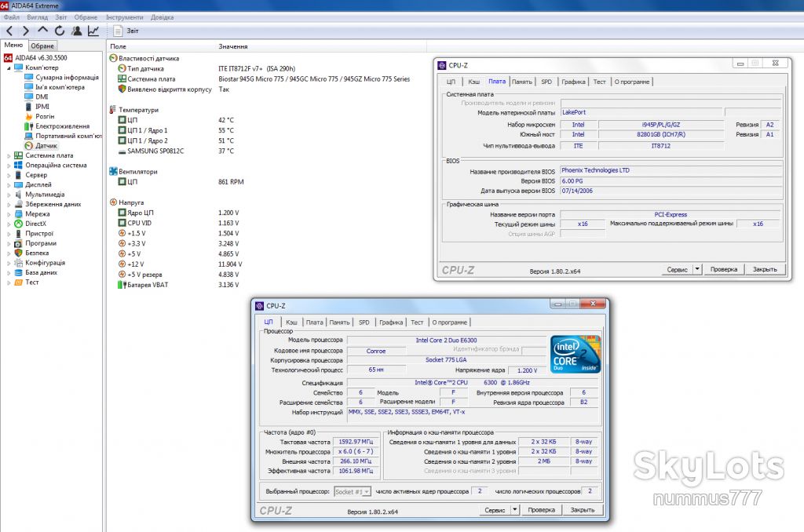Open the Вигляд menu
Image resolution: width=804 pixels, height=532 pixels.
[38, 17]
